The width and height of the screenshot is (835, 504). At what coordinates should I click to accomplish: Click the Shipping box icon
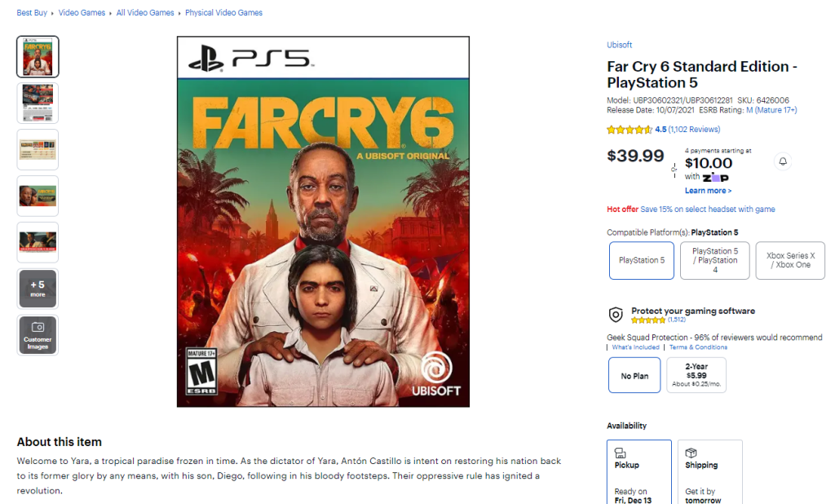pyautogui.click(x=691, y=453)
